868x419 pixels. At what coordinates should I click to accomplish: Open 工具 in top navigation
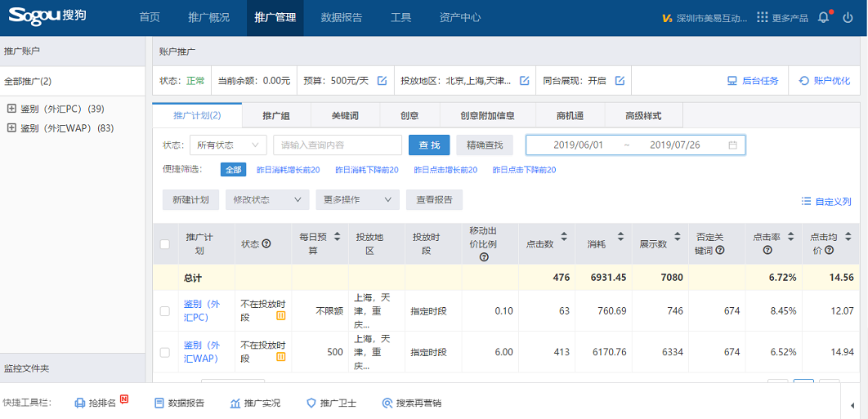point(400,17)
